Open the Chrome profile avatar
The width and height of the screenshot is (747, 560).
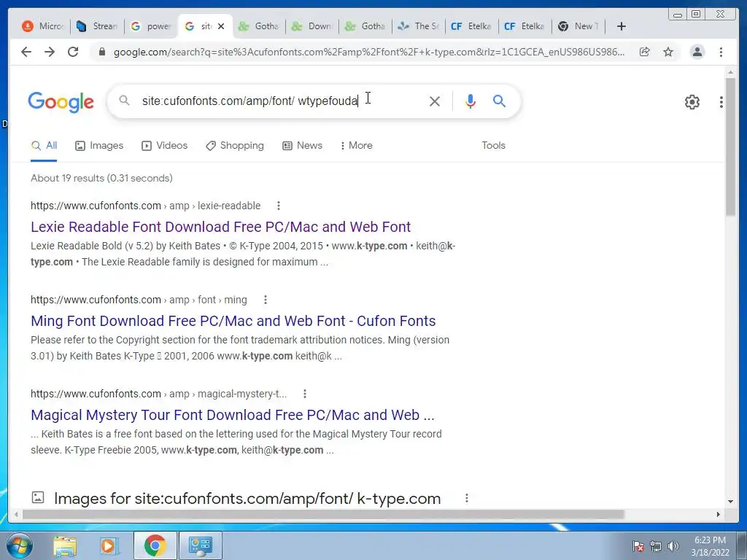(697, 52)
